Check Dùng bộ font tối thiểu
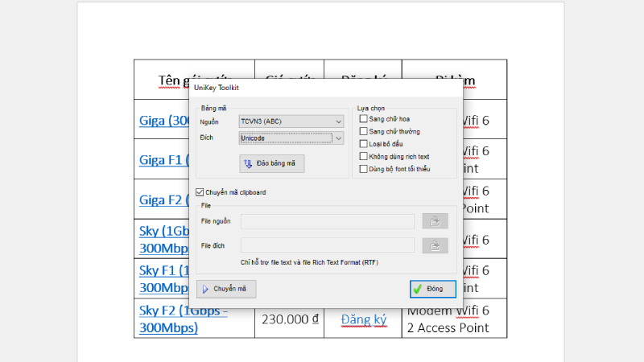Viewport: 644px width, 362px height. click(x=364, y=169)
